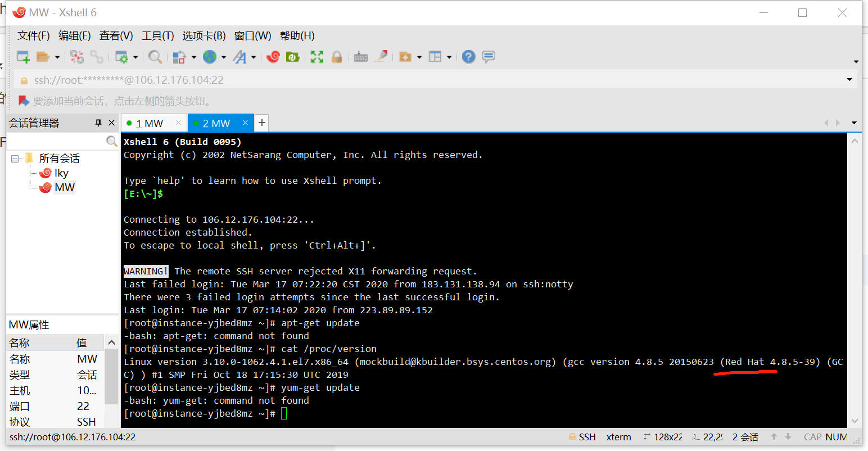Click the Help question mark icon

coord(468,56)
